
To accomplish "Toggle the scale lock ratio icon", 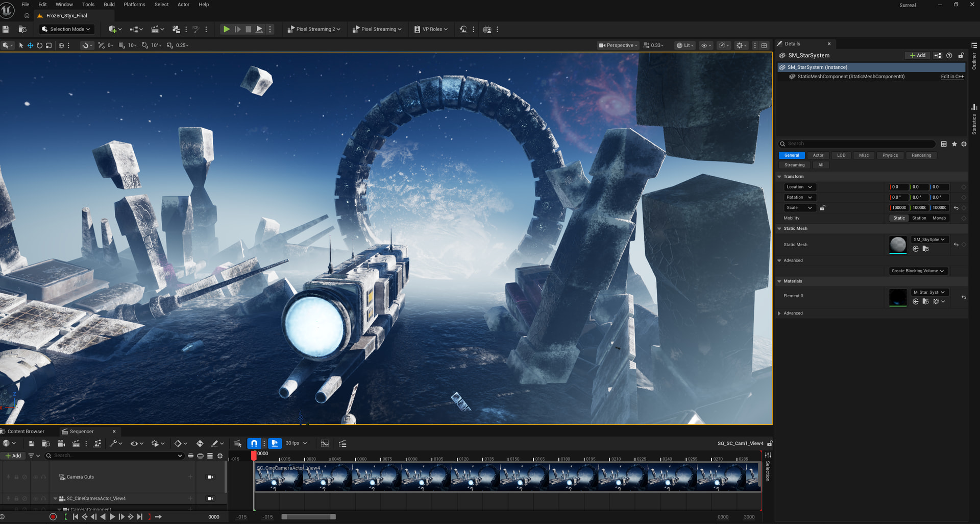I will tap(822, 208).
